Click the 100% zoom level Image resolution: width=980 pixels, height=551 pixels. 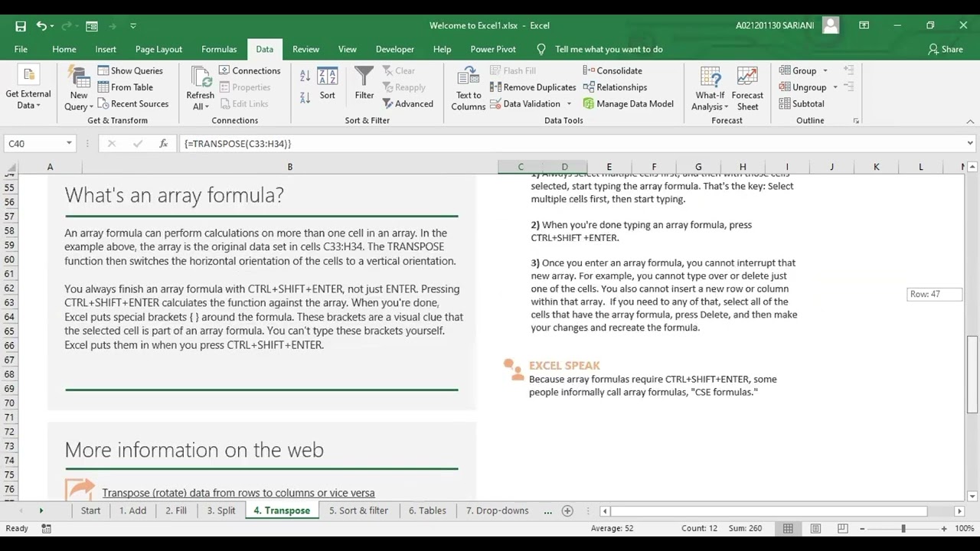[965, 529]
